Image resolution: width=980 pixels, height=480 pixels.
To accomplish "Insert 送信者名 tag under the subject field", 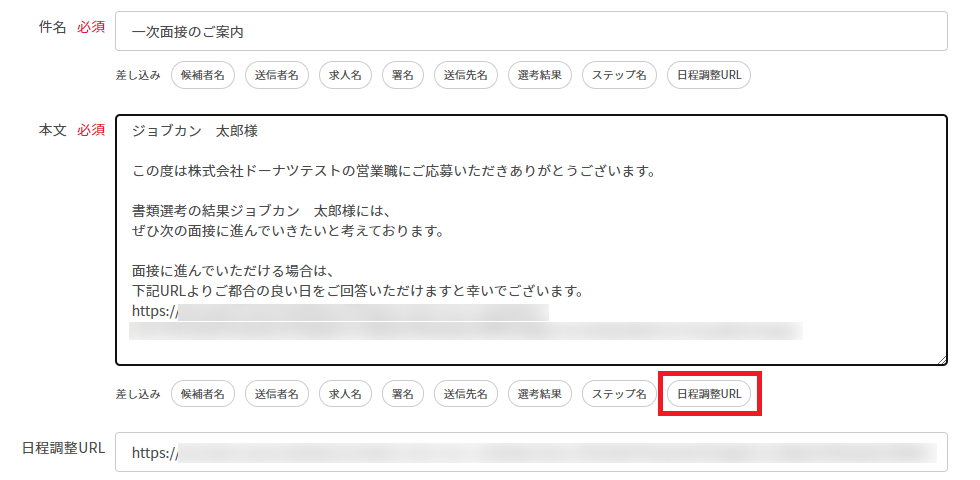I will coord(276,75).
